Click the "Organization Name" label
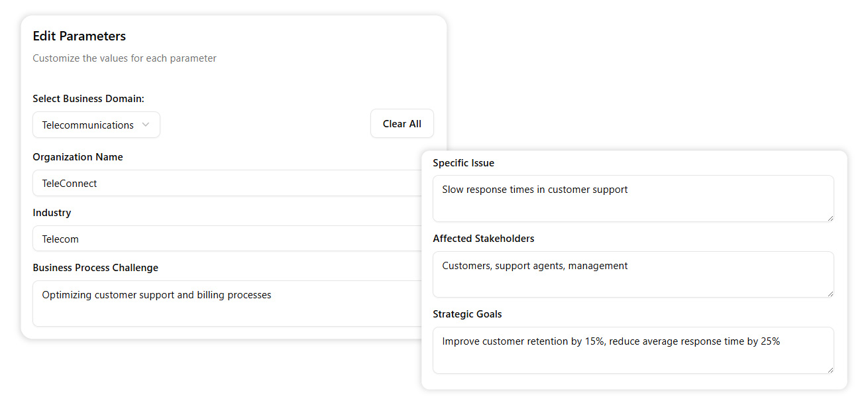The image size is (868, 405). [78, 157]
